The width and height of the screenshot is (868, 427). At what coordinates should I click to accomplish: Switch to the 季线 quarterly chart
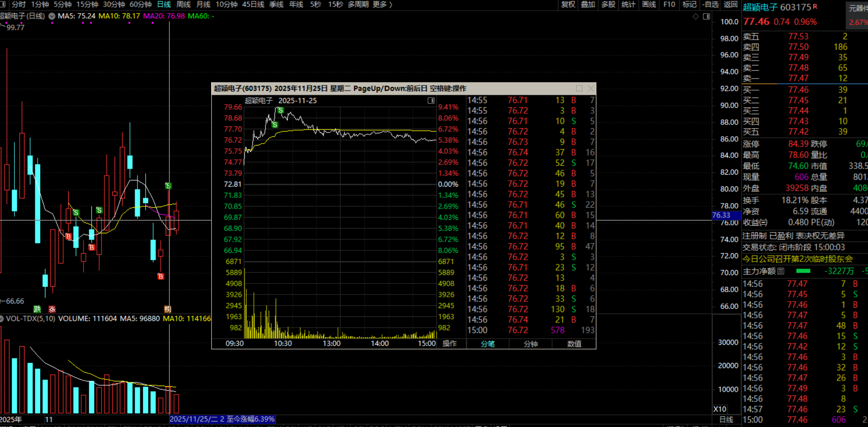coord(277,4)
